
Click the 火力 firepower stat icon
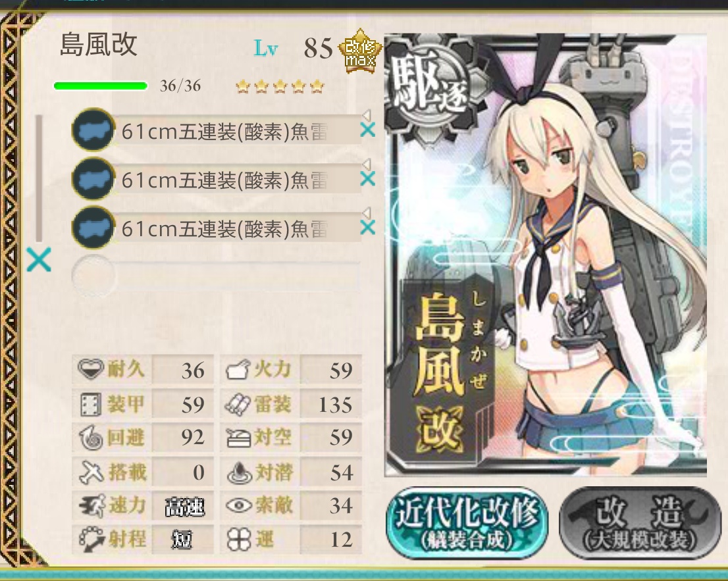coord(239,370)
